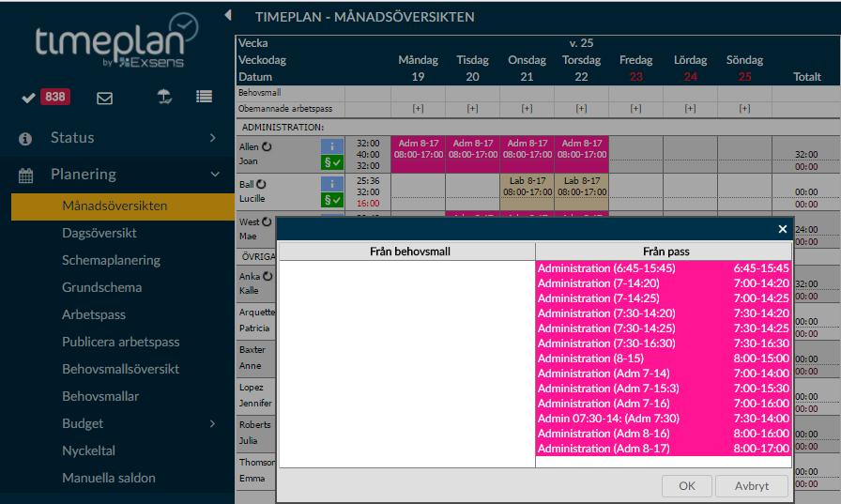Click the refresh circle next to West
Image resolution: width=841 pixels, height=504 pixels.
[267, 221]
